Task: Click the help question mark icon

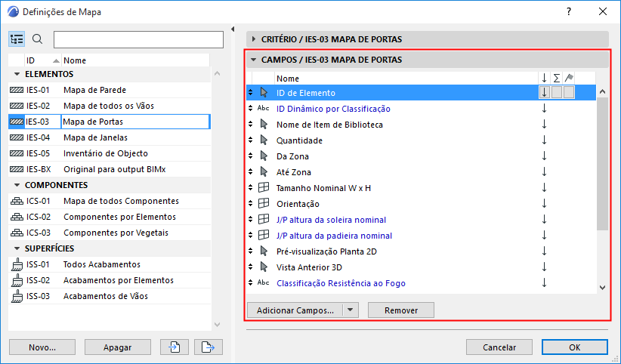Action: pyautogui.click(x=568, y=12)
